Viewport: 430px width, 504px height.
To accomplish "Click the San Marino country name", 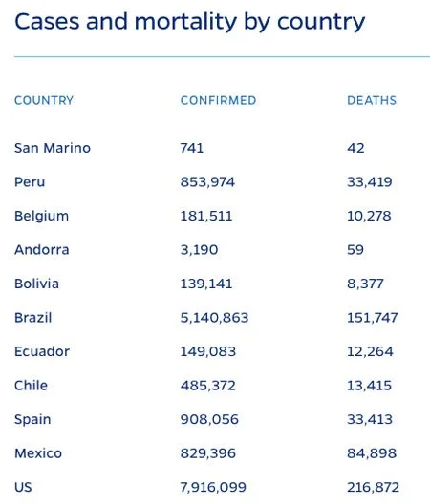I will (53, 148).
